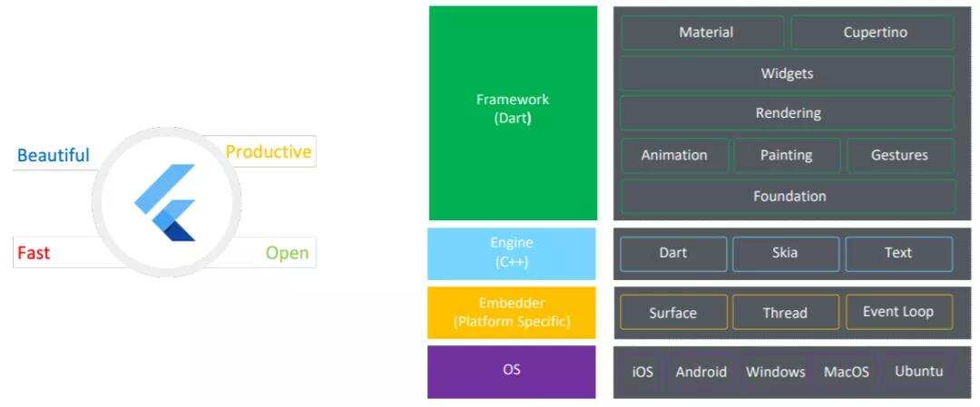The width and height of the screenshot is (980, 407).
Task: Click the Event Loop box
Action: 898,312
